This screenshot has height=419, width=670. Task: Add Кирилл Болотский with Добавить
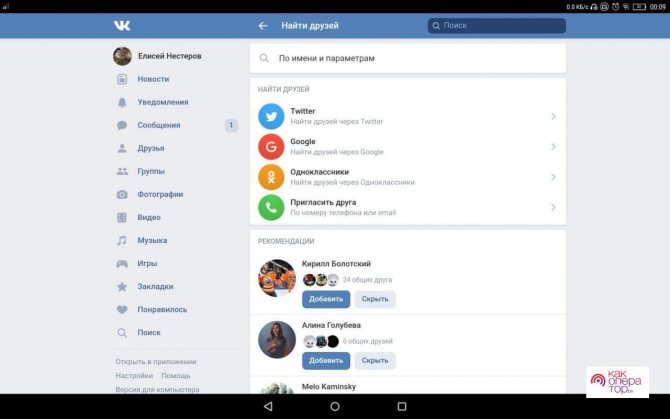click(x=326, y=299)
